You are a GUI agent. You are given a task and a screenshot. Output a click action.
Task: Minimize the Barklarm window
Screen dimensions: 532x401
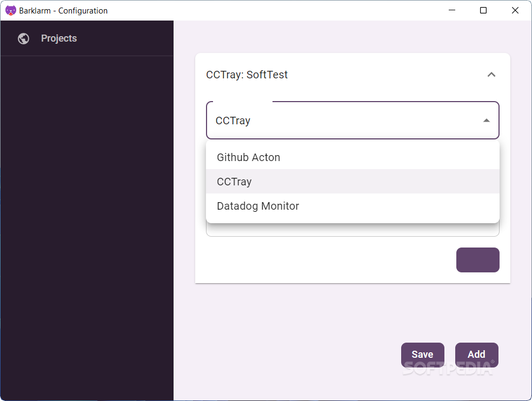[x=452, y=10]
